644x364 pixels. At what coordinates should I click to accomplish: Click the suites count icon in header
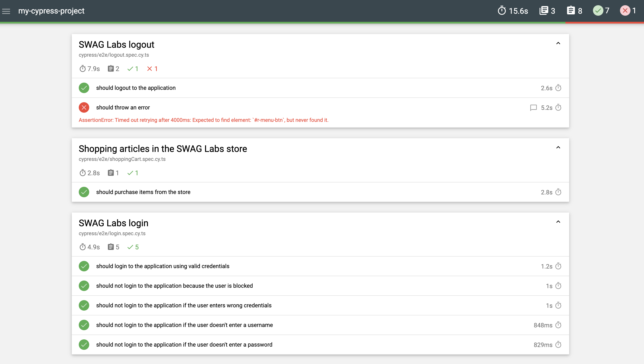[543, 11]
